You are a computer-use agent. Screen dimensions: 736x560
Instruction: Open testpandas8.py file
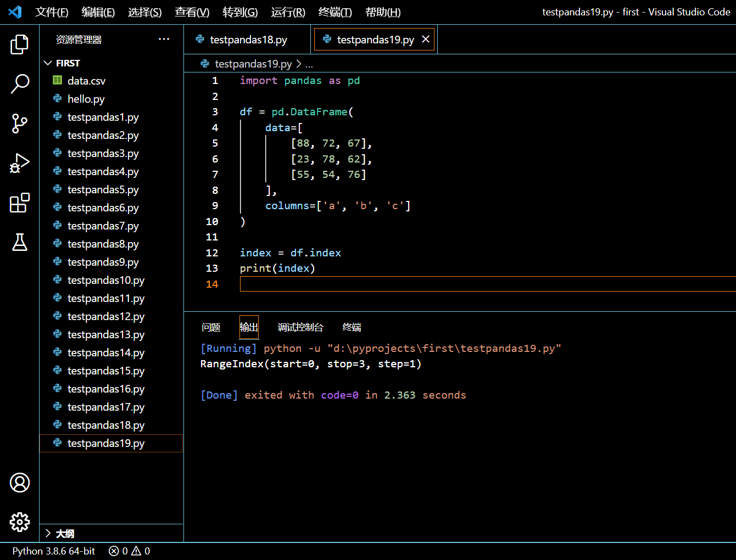(x=111, y=244)
